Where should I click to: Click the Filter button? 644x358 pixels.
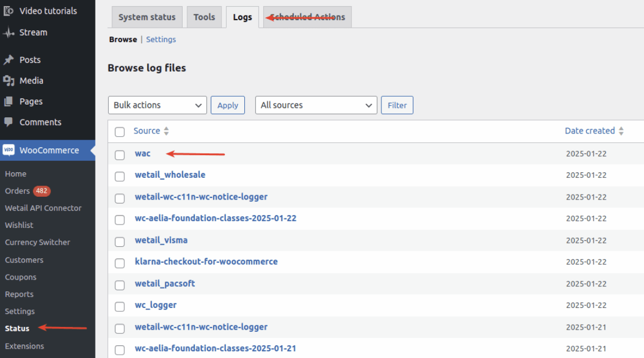point(397,105)
